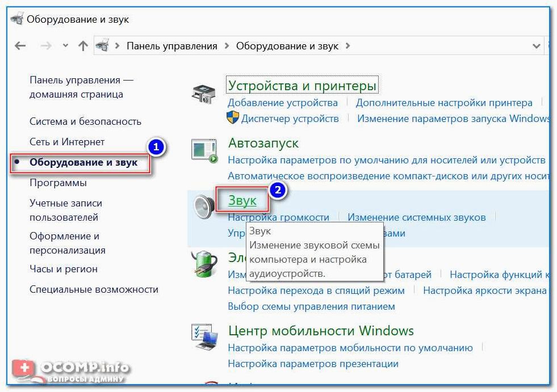Click Дополнительные настройки принтера link
Screen dimensions: 557x392
click(x=444, y=103)
